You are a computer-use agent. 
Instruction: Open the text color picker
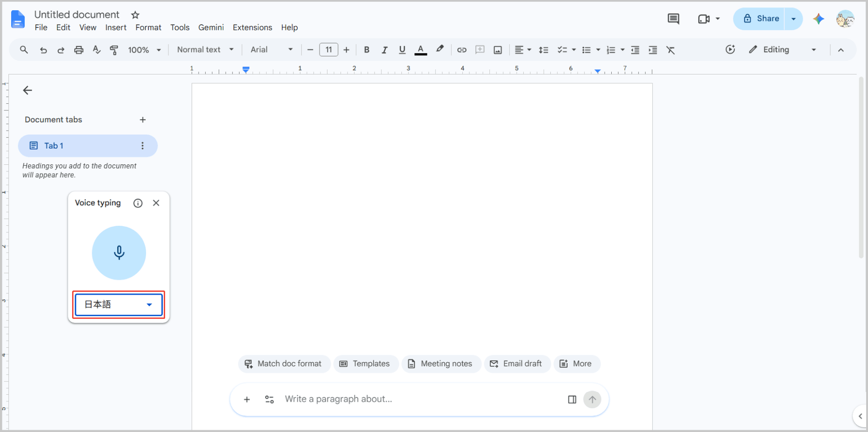point(421,50)
